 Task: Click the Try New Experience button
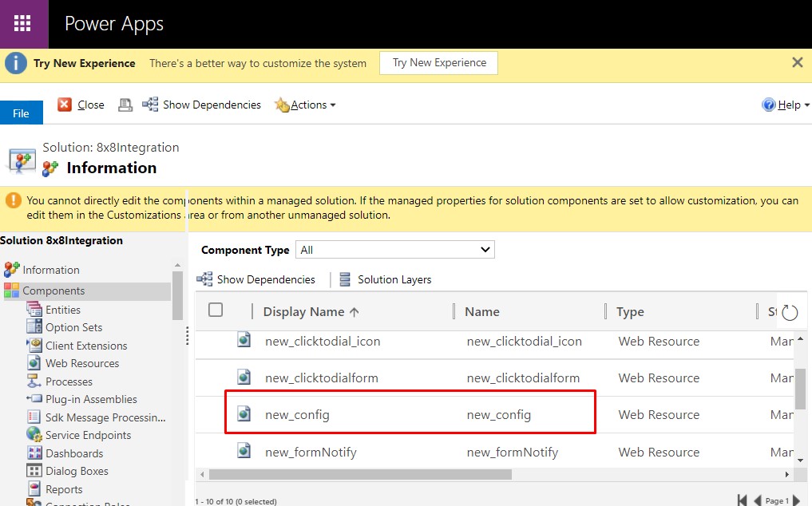coord(438,63)
